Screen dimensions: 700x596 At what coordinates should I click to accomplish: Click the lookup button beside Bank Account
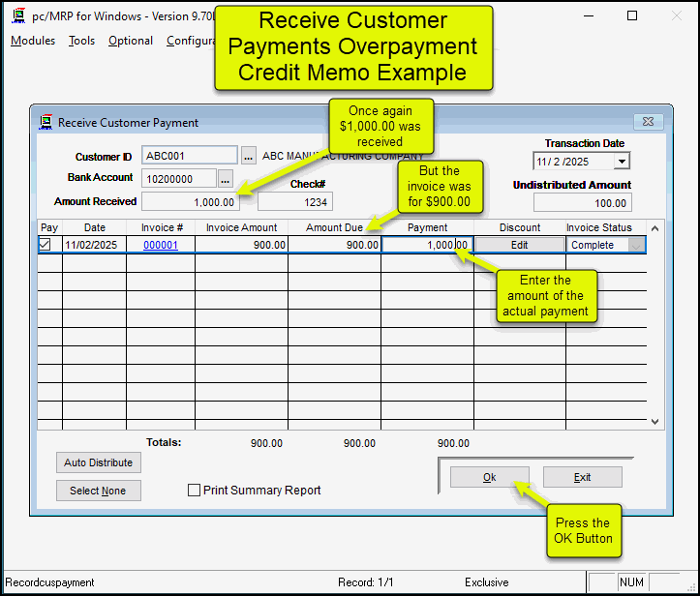pyautogui.click(x=226, y=179)
